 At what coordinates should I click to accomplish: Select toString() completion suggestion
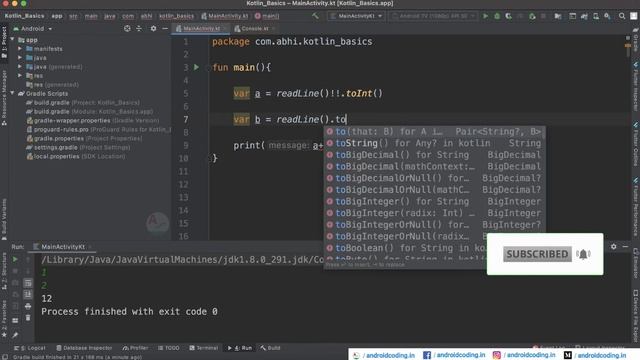pos(435,143)
